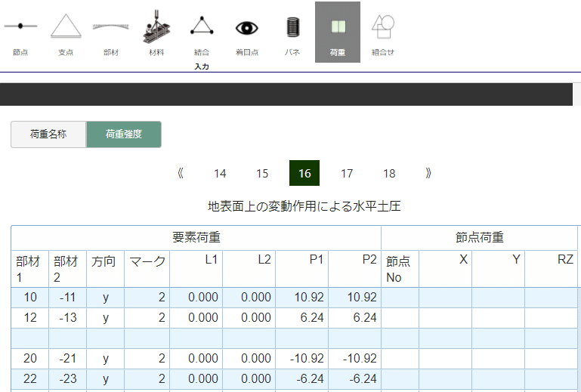The image size is (581, 392).
Task: Click the X column header
Action: click(x=446, y=269)
